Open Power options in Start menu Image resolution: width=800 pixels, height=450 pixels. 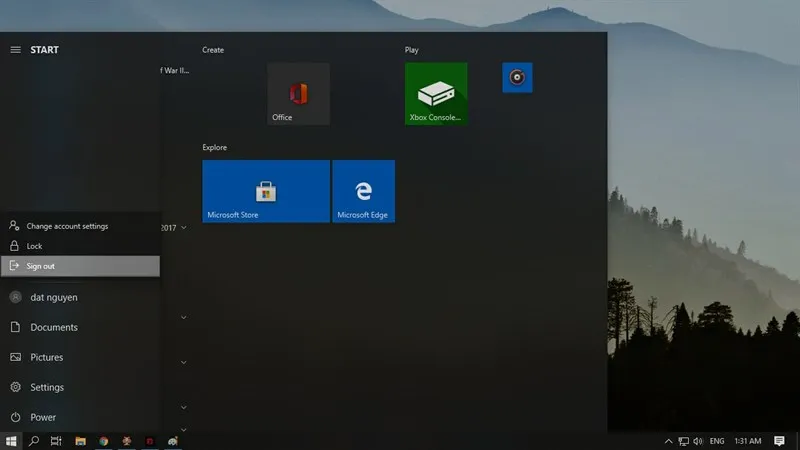pos(43,417)
